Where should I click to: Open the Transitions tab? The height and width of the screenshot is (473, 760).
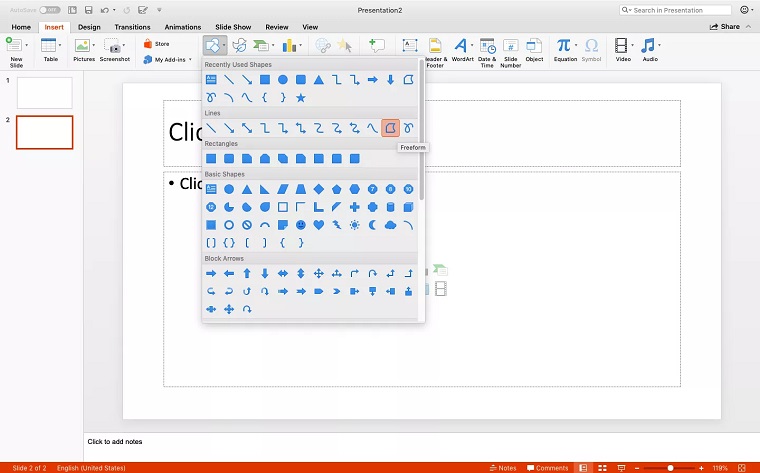tap(132, 27)
